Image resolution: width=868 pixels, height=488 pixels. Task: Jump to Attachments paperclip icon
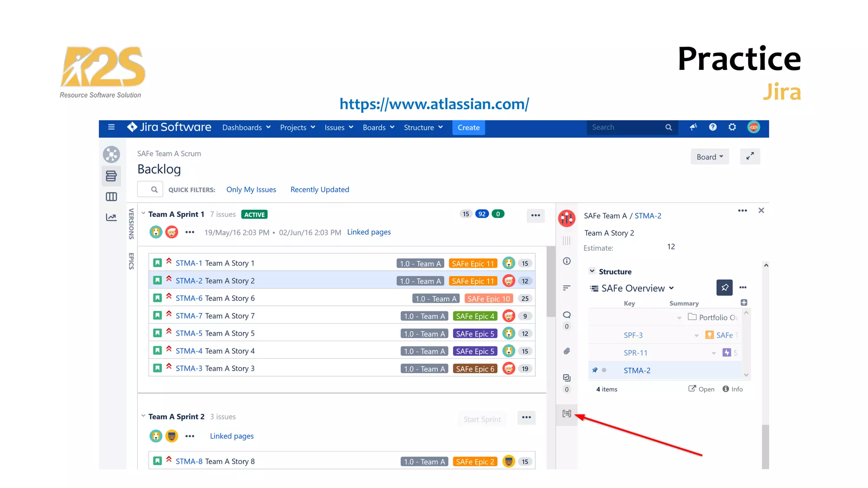pyautogui.click(x=567, y=351)
